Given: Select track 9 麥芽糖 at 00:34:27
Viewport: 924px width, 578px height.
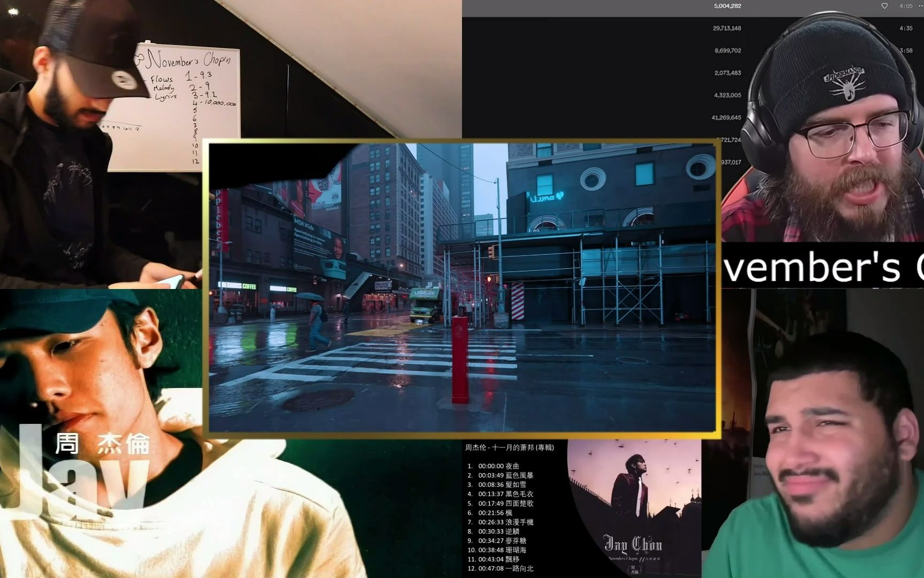Looking at the screenshot, I should tap(496, 541).
